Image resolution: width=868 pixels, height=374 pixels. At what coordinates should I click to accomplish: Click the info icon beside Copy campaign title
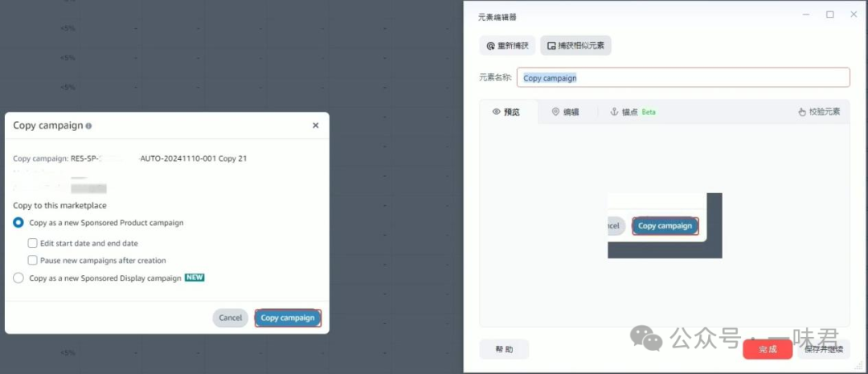coord(88,125)
